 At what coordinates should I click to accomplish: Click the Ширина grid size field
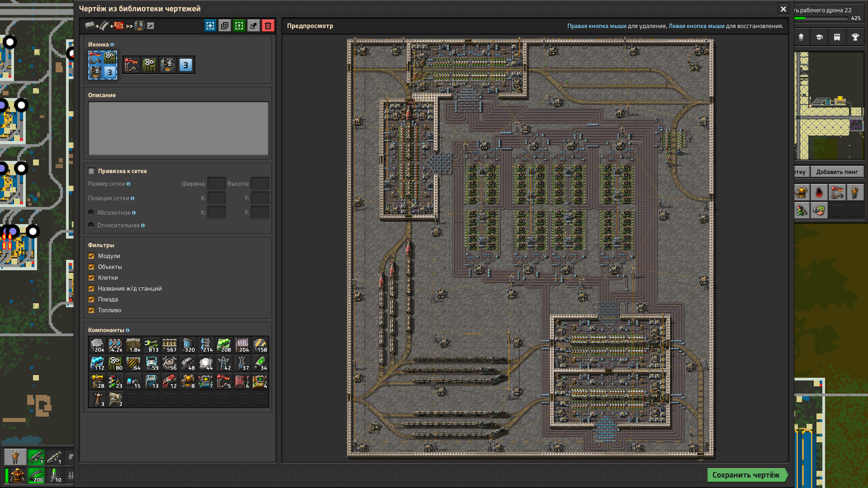click(216, 184)
